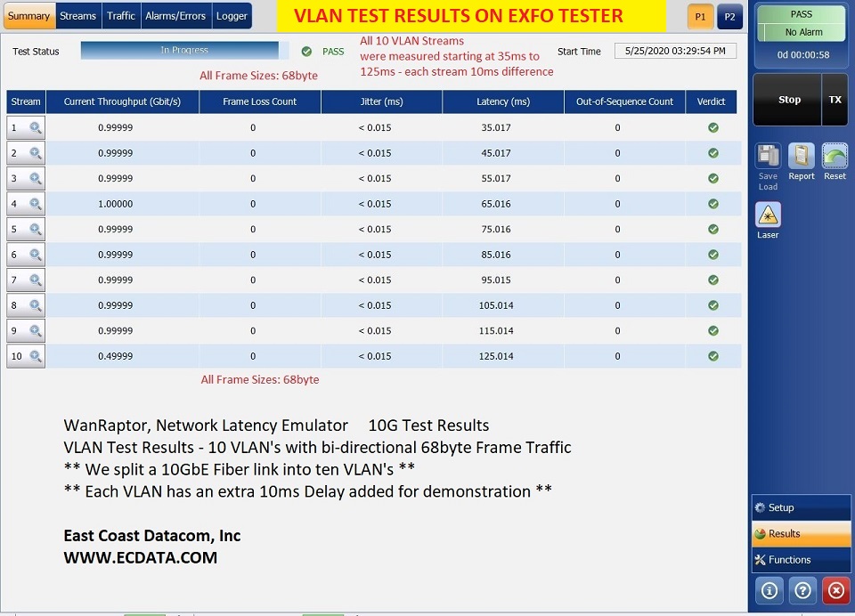
Task: Toggle TX transmission
Action: pyautogui.click(x=834, y=100)
